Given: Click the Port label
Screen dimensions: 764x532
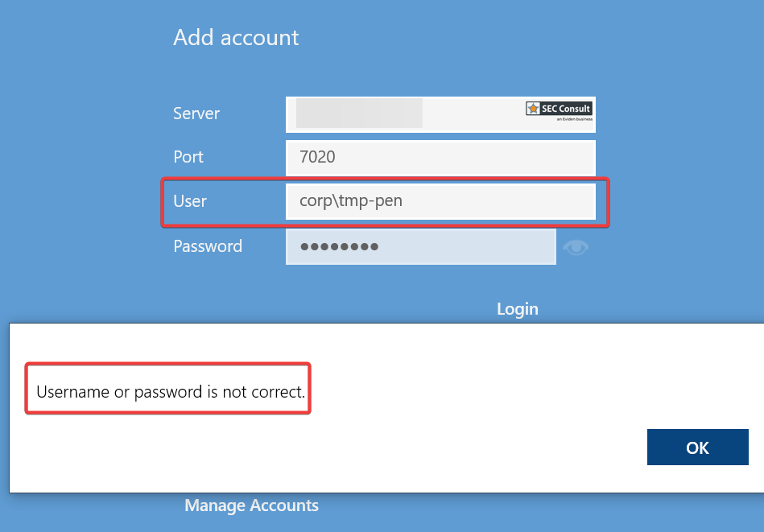Looking at the screenshot, I should (x=188, y=157).
